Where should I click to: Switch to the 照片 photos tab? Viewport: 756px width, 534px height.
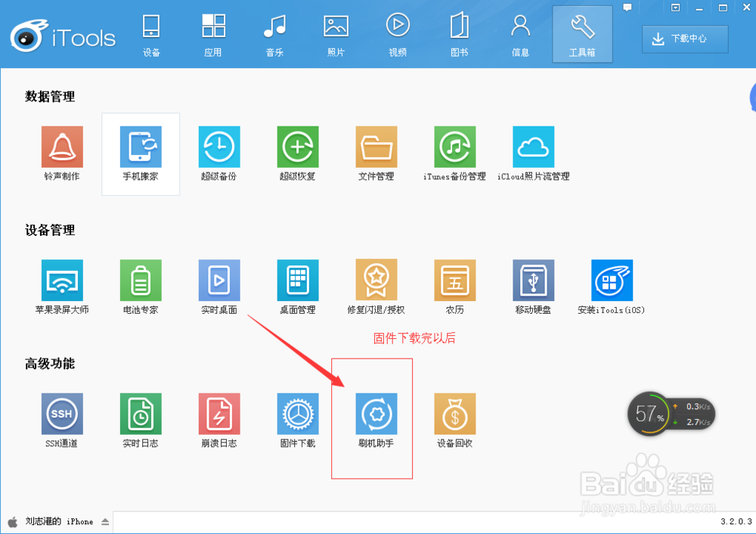click(336, 35)
